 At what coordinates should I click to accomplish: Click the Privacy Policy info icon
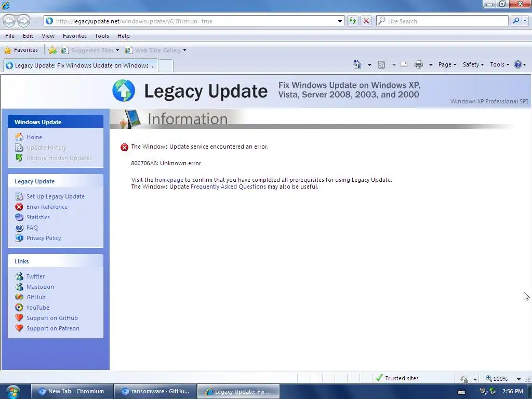(19, 238)
